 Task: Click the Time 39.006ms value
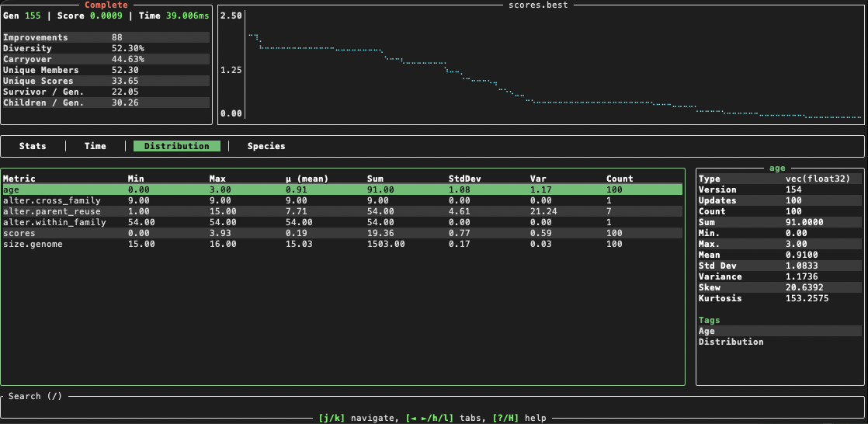pos(175,16)
